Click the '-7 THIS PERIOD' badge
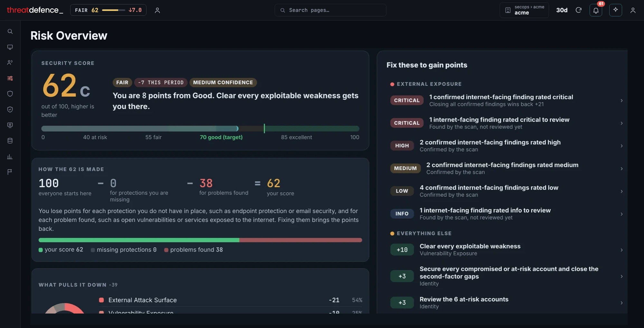The width and height of the screenshot is (644, 328). 161,83
